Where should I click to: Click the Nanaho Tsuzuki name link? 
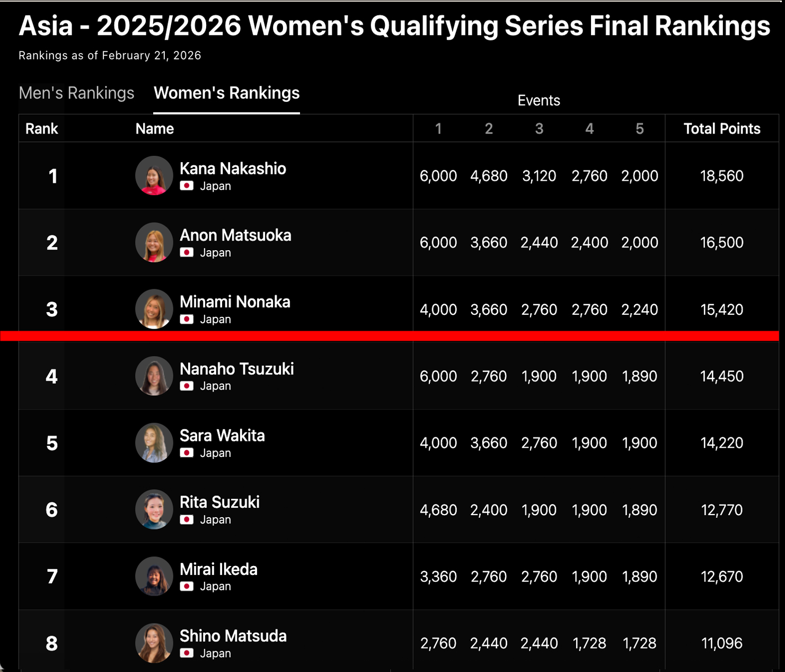(236, 369)
